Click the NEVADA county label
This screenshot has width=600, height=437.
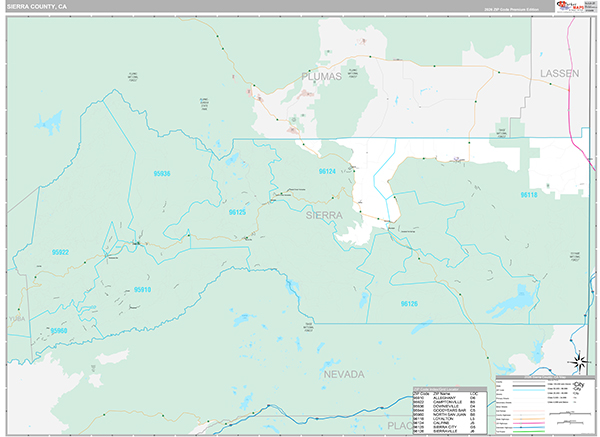click(344, 374)
